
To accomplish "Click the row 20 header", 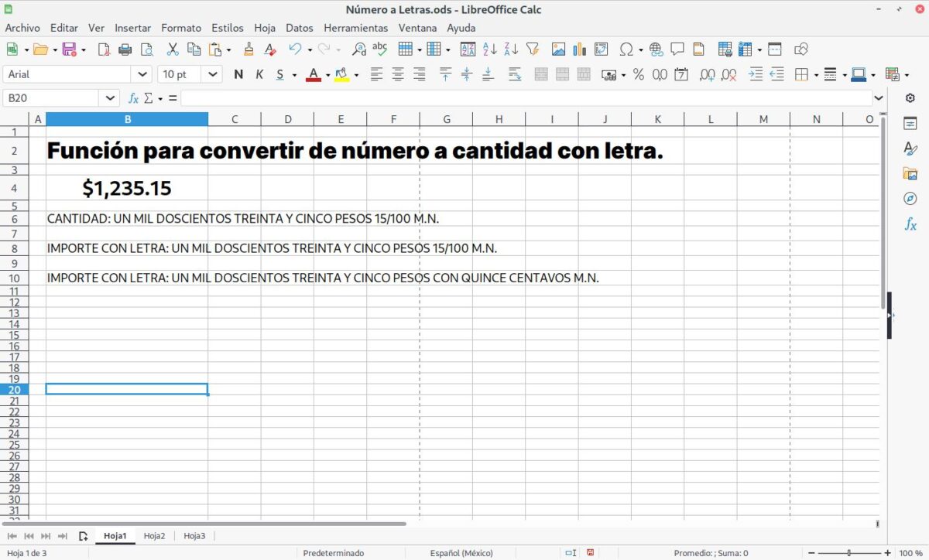I will click(x=15, y=389).
